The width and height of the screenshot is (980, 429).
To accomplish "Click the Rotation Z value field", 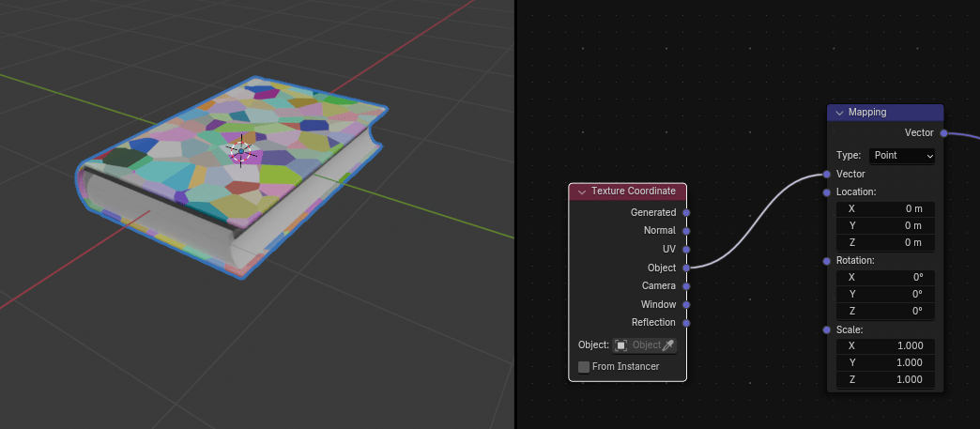I will (885, 312).
